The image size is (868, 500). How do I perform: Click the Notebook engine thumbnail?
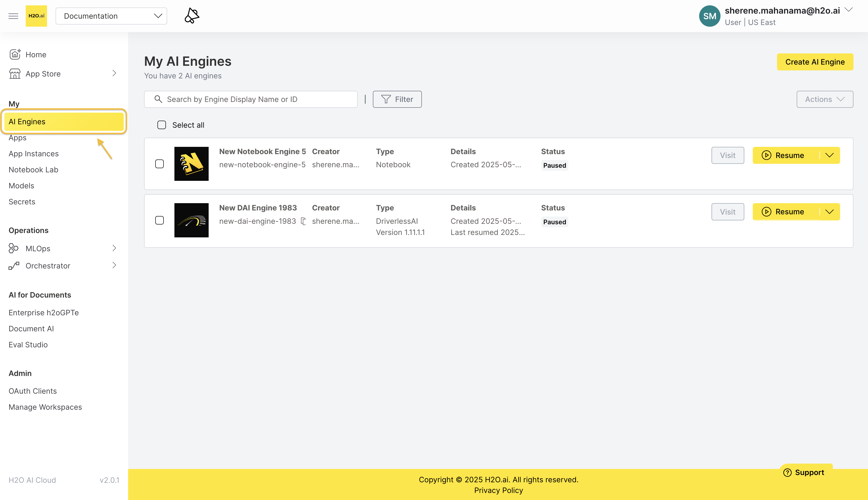click(x=191, y=164)
